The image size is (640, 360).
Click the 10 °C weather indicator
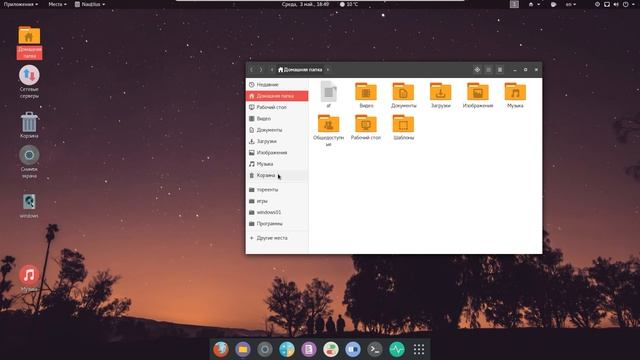349,4
